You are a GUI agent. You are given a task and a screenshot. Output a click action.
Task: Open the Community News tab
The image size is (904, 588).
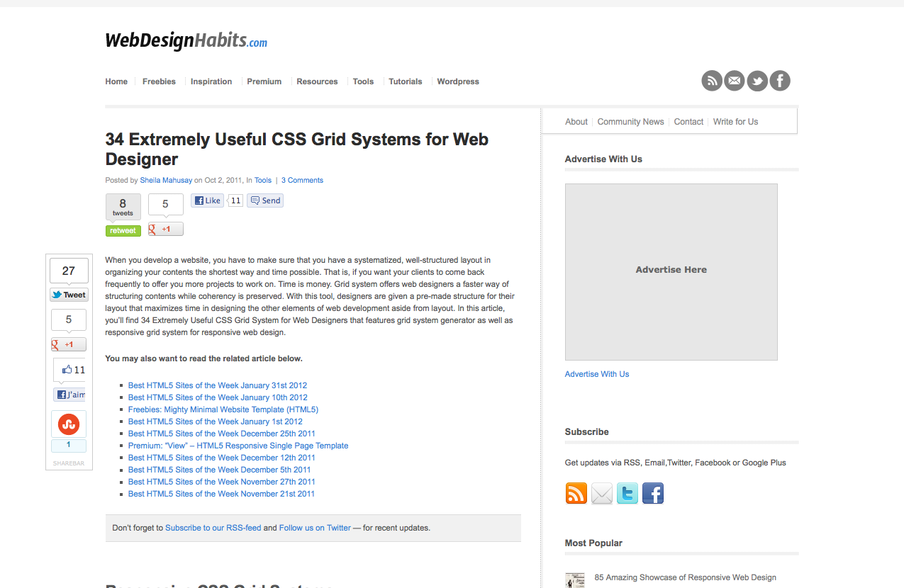(x=630, y=122)
